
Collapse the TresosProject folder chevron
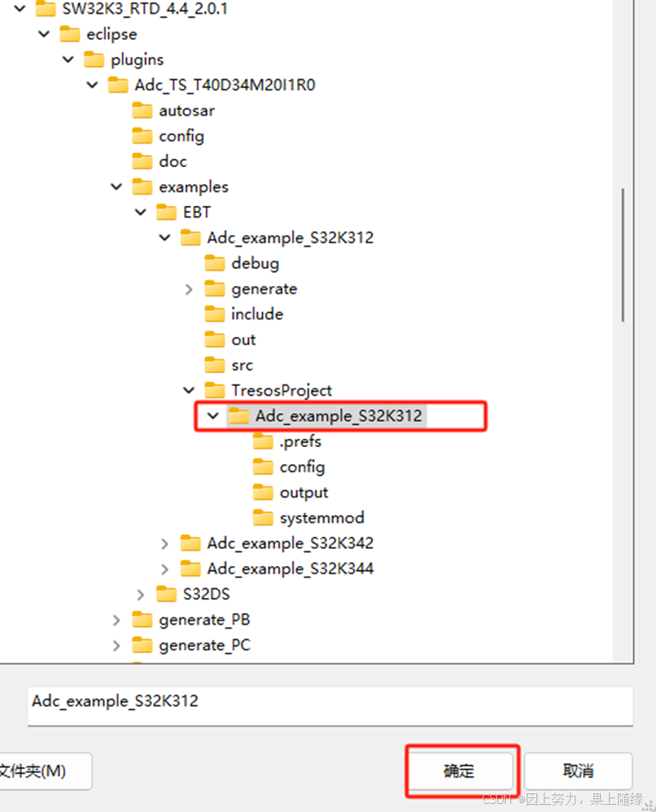(190, 390)
